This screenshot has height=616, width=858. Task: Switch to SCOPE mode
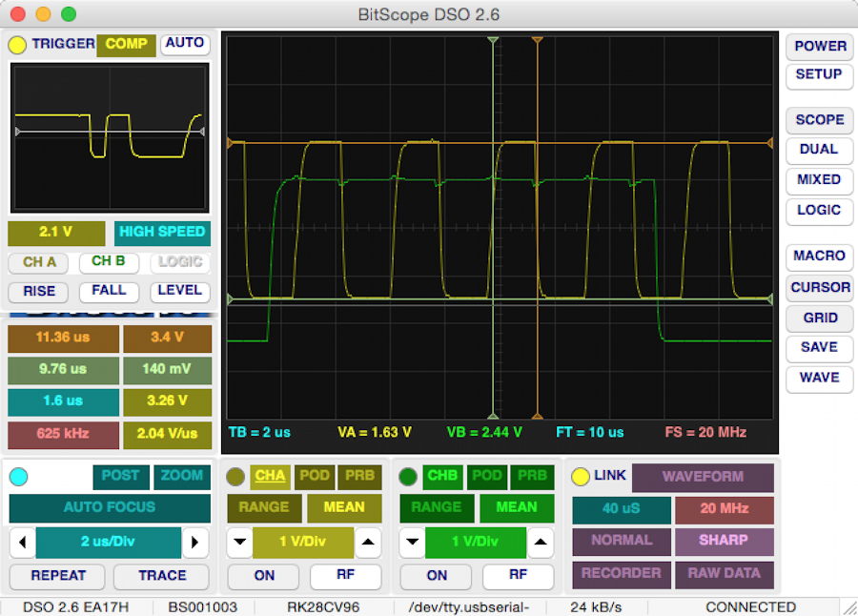click(x=820, y=120)
